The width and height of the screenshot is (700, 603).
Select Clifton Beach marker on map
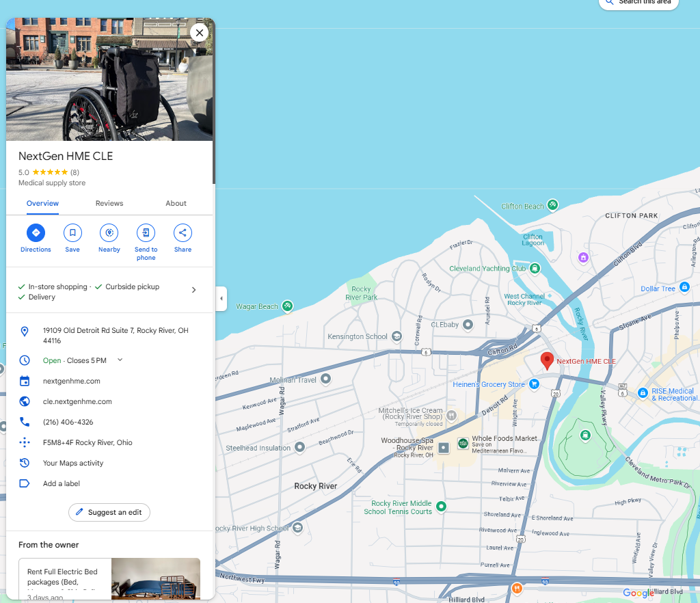pos(552,205)
